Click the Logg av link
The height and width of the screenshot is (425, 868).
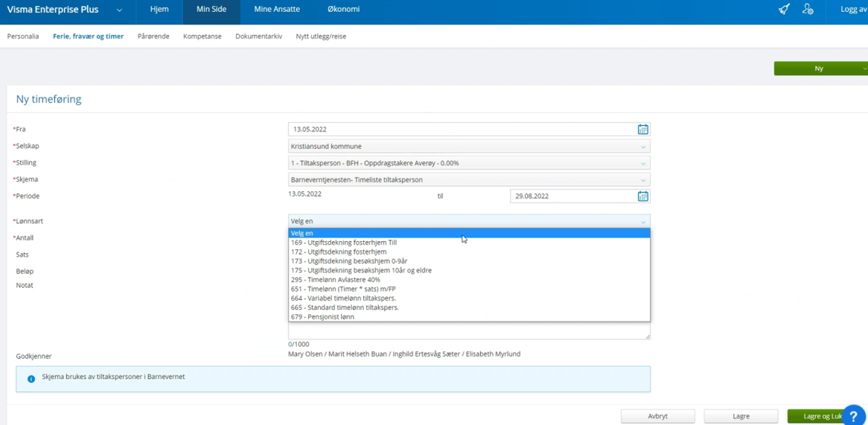click(853, 10)
